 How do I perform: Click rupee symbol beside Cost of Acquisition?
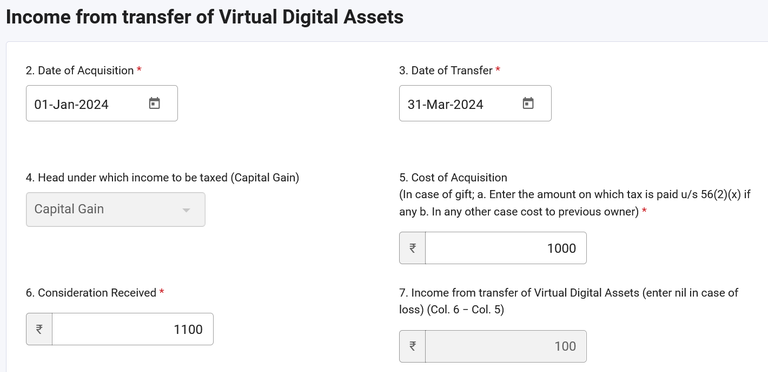coord(412,248)
